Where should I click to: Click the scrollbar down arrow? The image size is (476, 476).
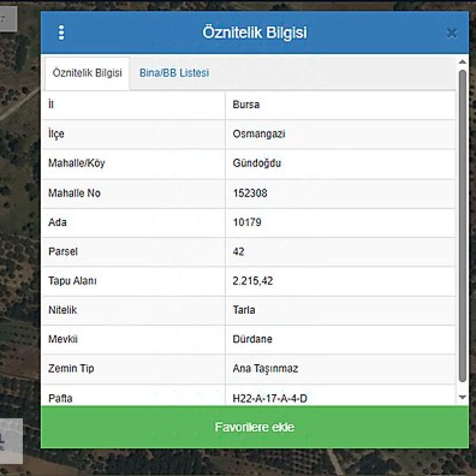click(462, 397)
